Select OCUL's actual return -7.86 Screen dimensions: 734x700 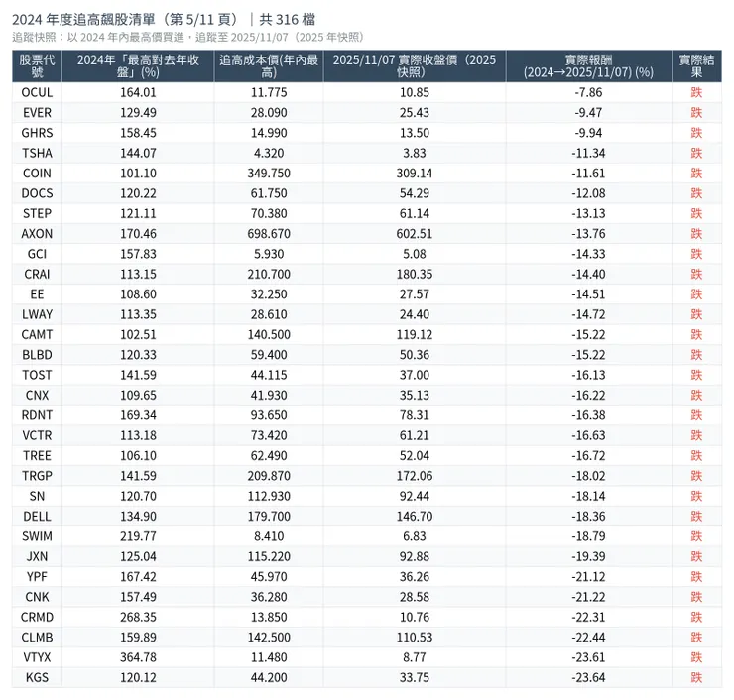tap(588, 92)
